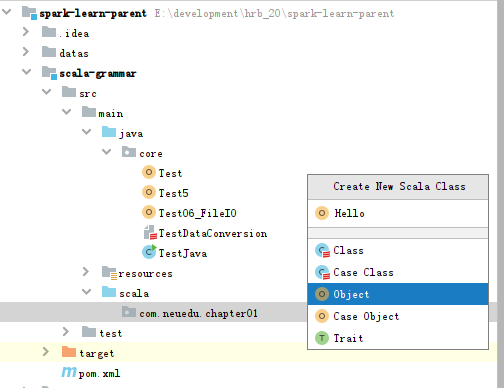Click the Object type icon in popup
Image resolution: width=504 pixels, height=388 pixels.
coord(322,294)
